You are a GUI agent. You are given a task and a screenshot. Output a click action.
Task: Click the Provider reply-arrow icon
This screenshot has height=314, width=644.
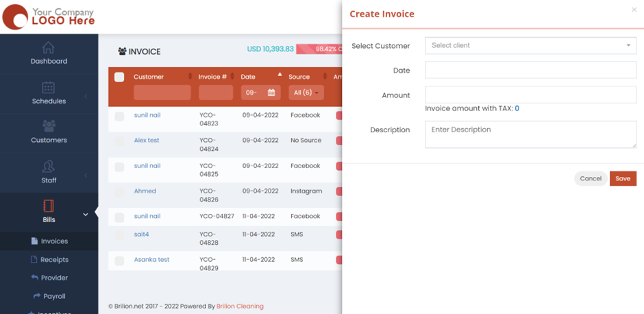coord(35,278)
